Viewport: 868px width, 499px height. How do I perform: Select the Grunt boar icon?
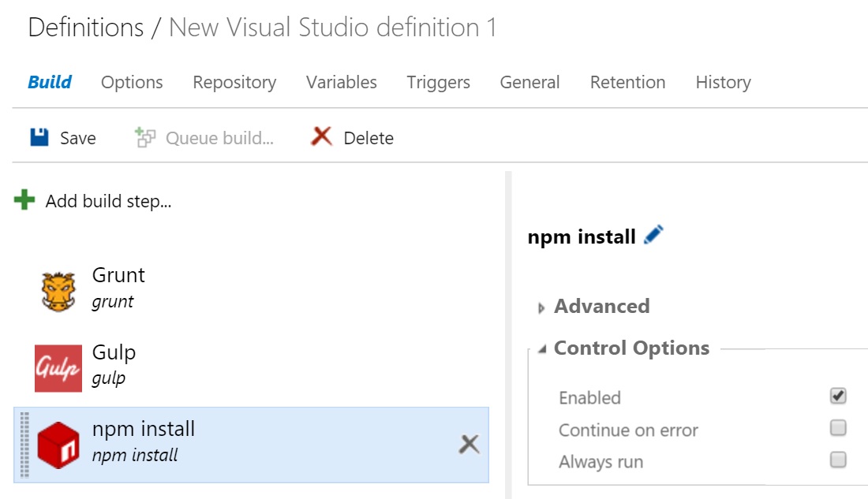(x=58, y=291)
